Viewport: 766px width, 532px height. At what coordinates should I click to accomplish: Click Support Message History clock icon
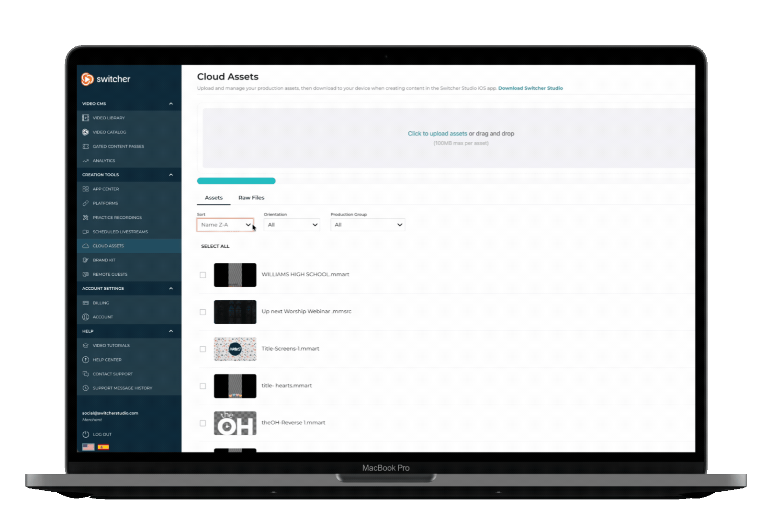86,388
